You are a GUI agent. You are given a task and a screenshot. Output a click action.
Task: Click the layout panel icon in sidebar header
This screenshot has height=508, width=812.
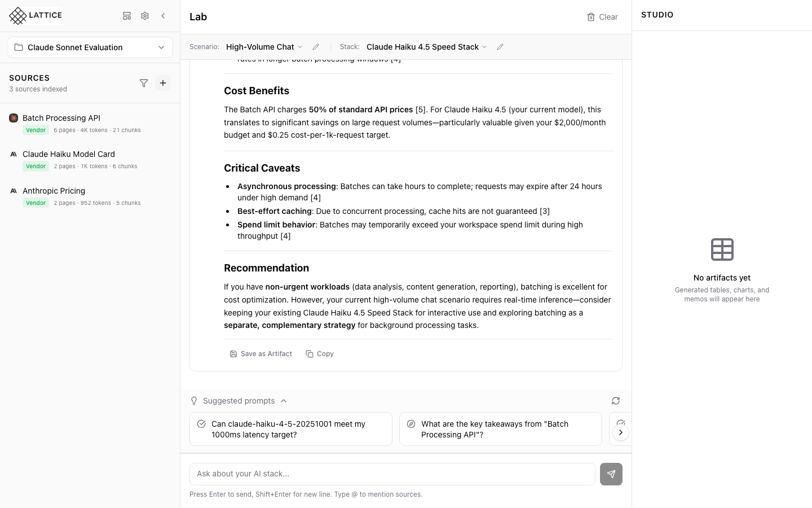tap(127, 16)
